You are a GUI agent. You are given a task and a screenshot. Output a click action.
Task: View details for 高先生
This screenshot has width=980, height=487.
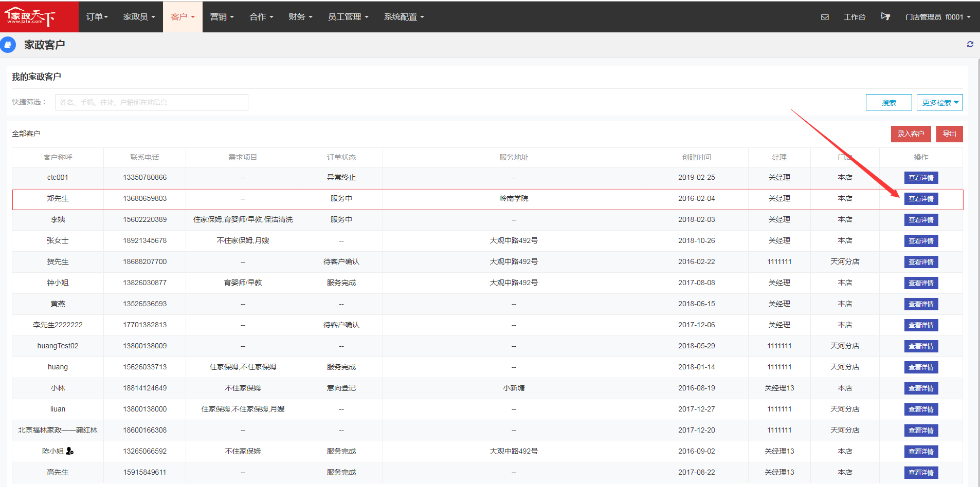(921, 473)
